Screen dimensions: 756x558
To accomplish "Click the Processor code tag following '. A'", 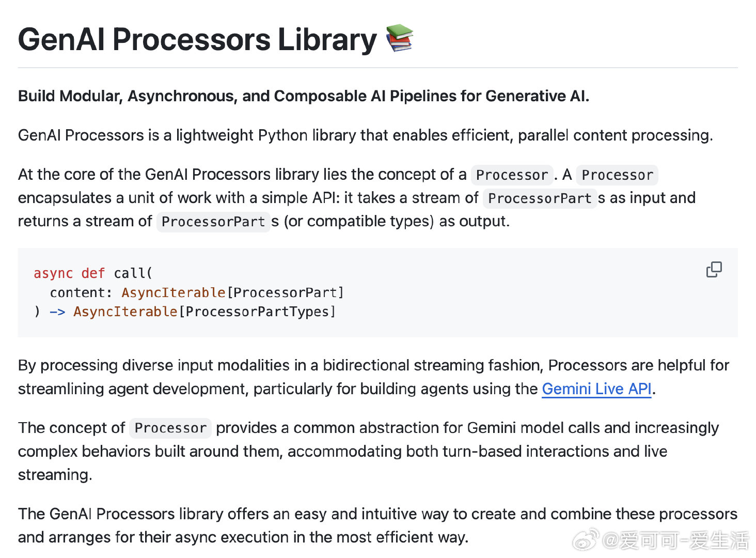I will point(617,175).
